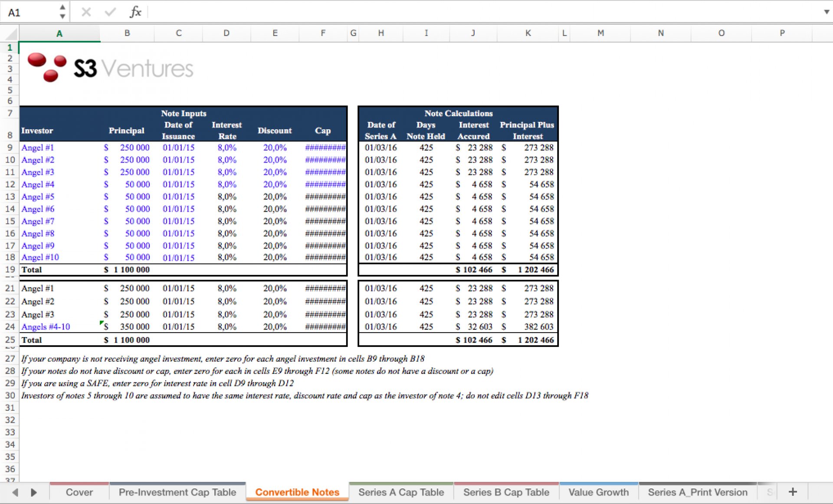Open the Series A Cap Table tab
Image resolution: width=833 pixels, height=504 pixels.
click(401, 492)
